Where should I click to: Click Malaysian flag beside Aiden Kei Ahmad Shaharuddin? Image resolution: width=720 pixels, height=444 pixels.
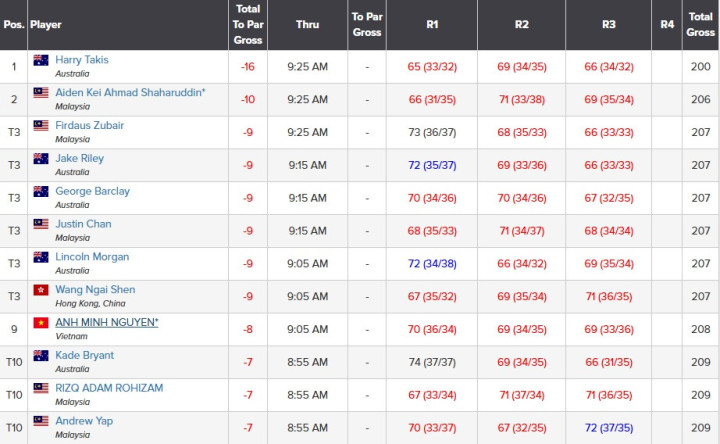[x=41, y=93]
